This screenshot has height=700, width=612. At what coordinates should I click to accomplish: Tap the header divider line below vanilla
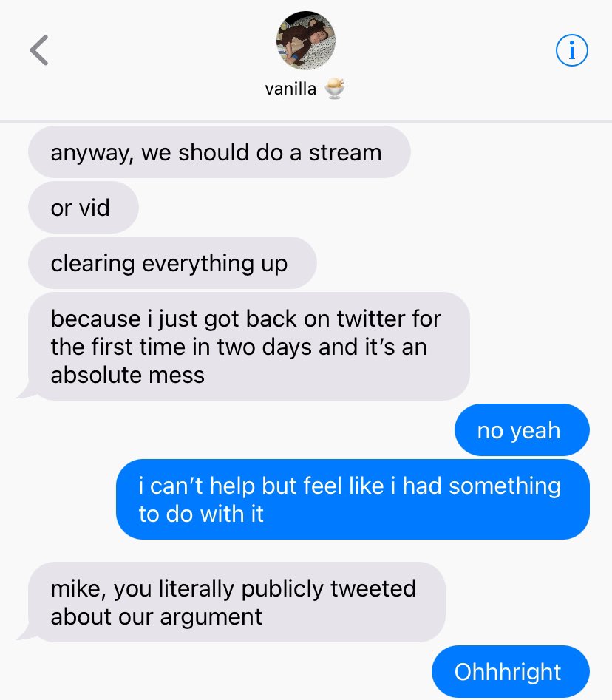click(x=306, y=121)
